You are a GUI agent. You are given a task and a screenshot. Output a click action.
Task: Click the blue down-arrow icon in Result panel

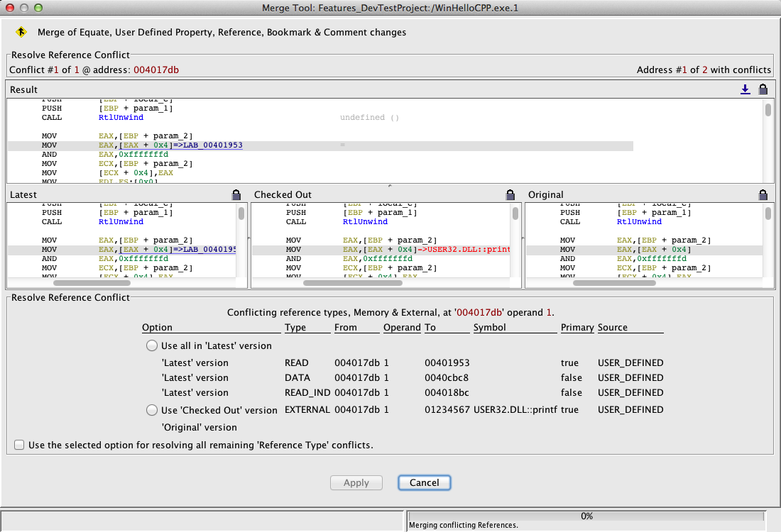coord(745,89)
